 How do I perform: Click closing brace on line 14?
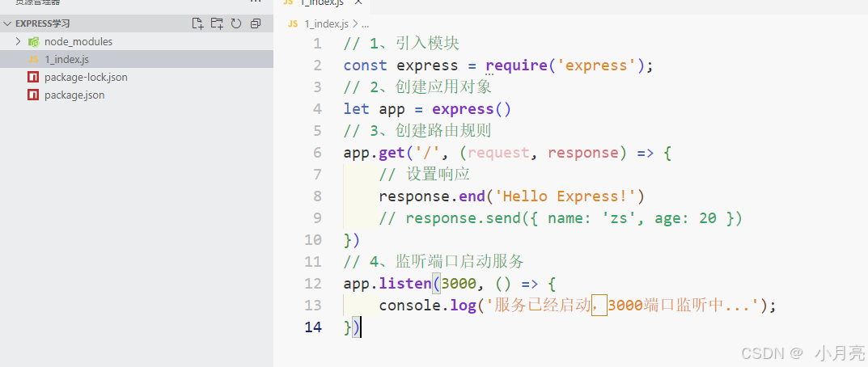[348, 327]
